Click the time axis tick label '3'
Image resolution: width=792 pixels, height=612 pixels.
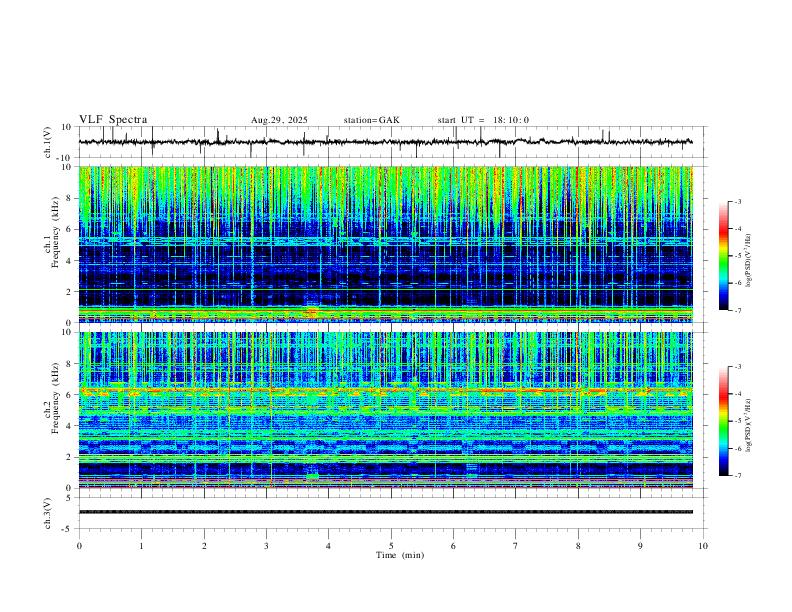(x=266, y=546)
